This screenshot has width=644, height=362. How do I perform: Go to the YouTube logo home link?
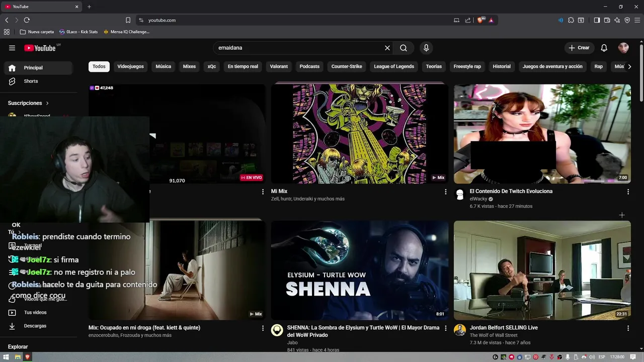(40, 48)
